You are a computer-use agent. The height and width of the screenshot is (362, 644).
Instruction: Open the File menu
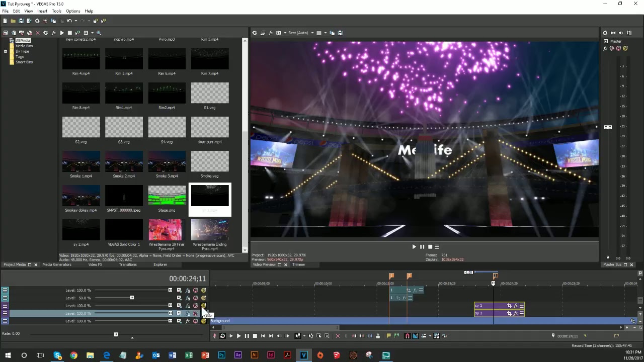click(x=5, y=11)
